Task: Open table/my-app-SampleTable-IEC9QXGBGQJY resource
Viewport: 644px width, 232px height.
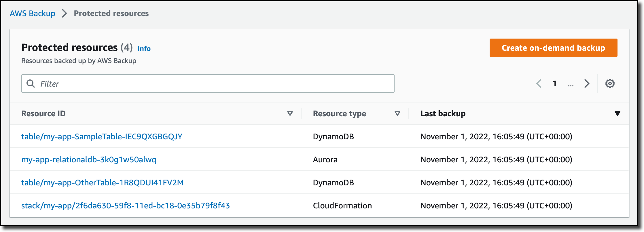Action: tap(102, 136)
